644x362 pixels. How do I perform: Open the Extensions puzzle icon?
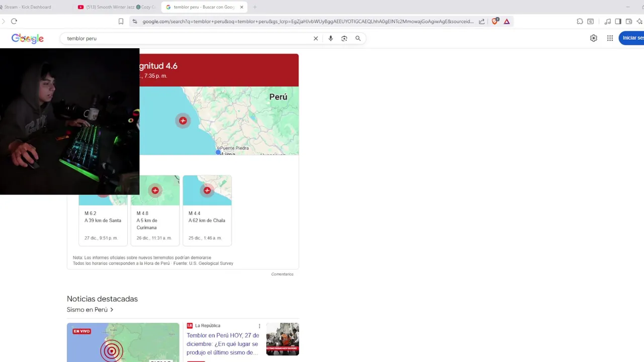[x=580, y=21]
